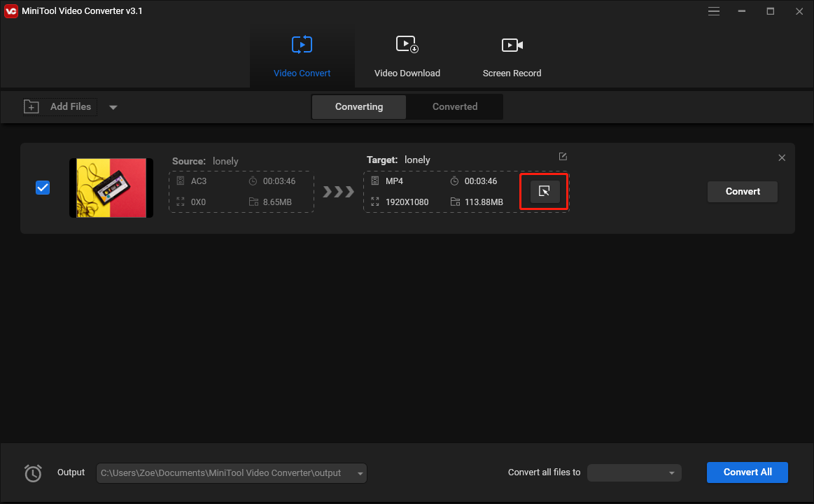This screenshot has height=504, width=814.
Task: Switch to the Video Convert tab
Action: 302,57
